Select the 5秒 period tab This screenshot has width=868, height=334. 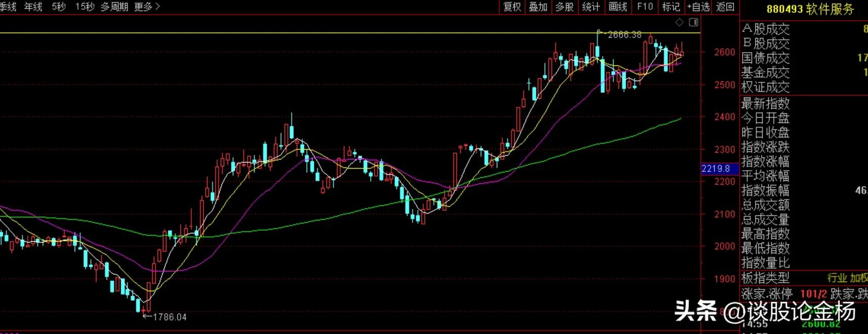coord(59,7)
